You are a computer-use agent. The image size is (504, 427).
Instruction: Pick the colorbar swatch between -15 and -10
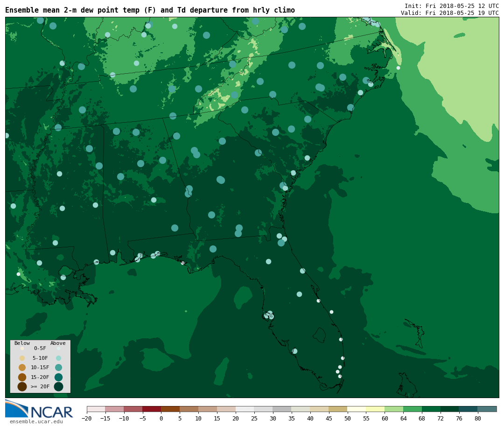coord(115,409)
